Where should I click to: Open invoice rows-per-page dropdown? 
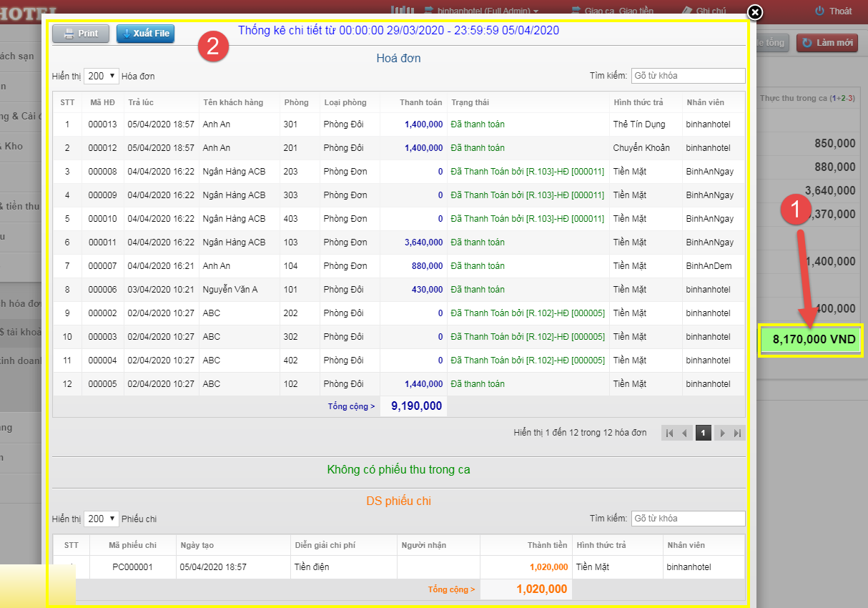pos(101,76)
